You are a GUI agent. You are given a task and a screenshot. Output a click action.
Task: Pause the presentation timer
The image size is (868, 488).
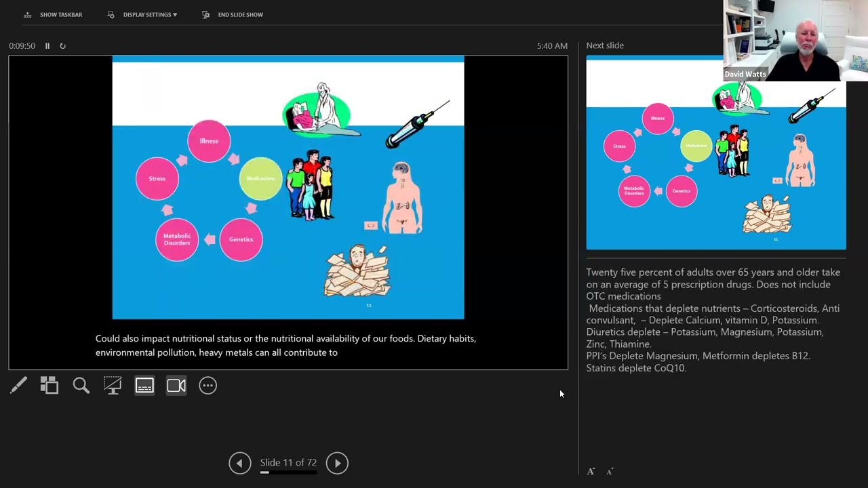(x=47, y=45)
